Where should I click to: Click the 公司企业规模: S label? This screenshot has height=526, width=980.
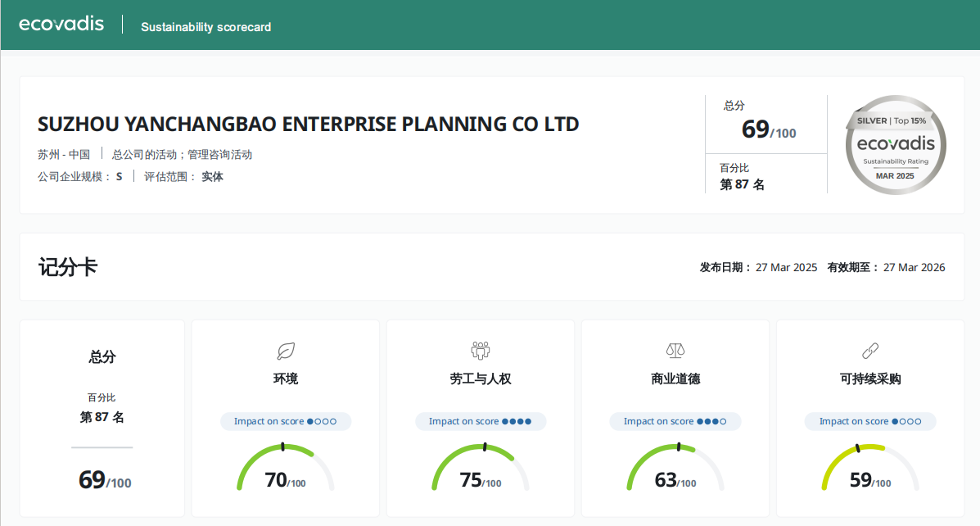coord(80,176)
